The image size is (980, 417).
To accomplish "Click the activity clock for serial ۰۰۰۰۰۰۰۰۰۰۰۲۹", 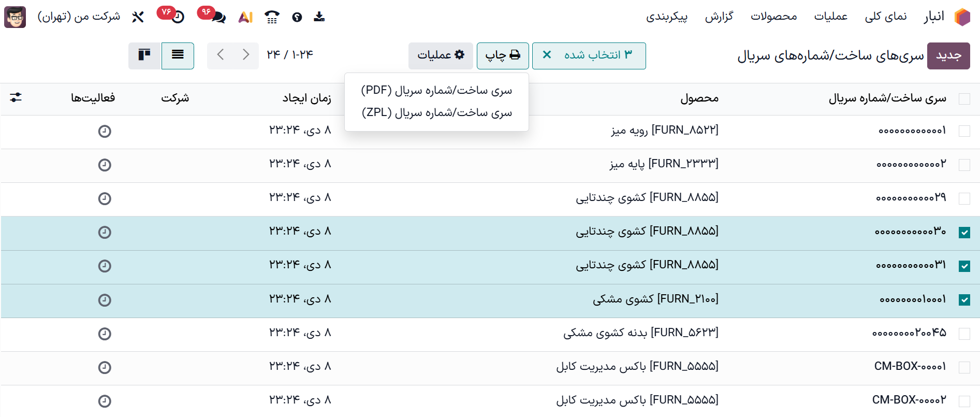I will pos(105,198).
